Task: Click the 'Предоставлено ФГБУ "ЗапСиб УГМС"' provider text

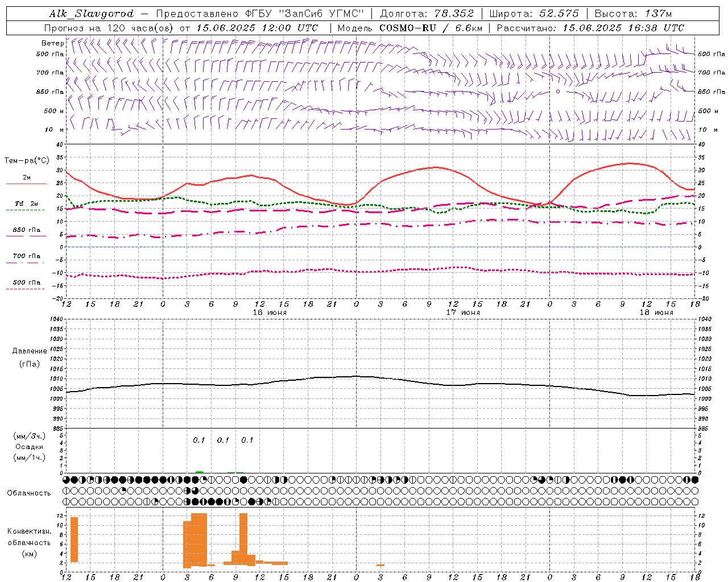Action: pyautogui.click(x=260, y=14)
